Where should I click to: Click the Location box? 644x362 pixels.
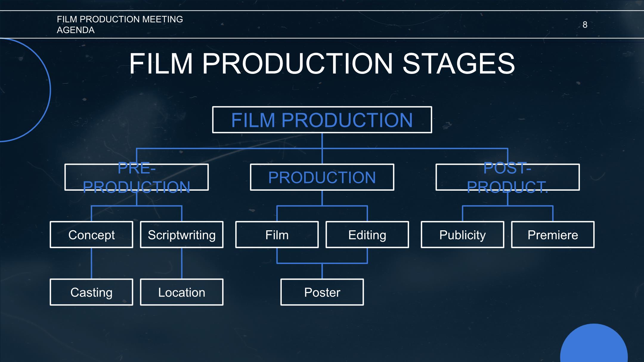[182, 292]
